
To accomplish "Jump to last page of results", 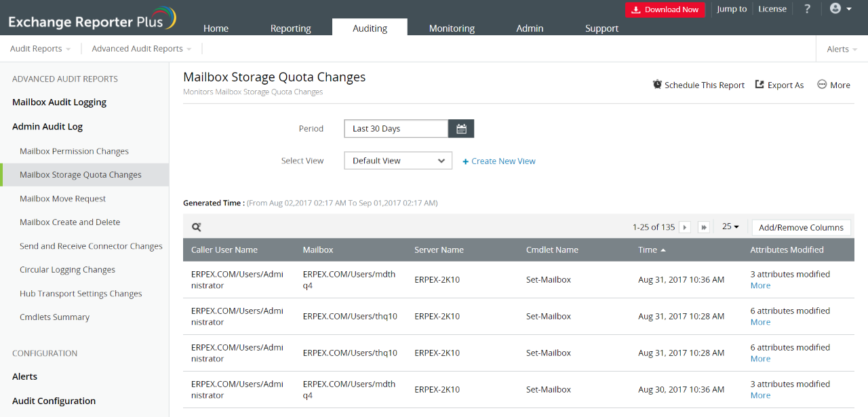I will coord(704,227).
